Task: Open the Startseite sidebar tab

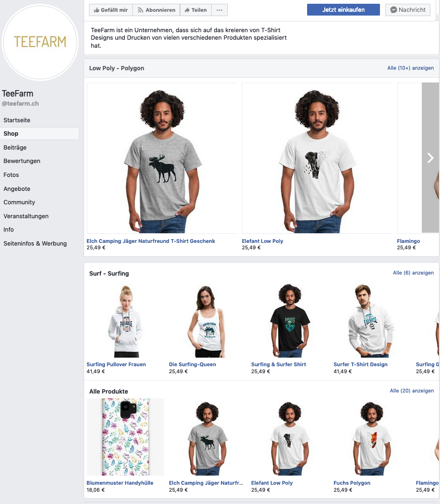Action: click(x=17, y=120)
